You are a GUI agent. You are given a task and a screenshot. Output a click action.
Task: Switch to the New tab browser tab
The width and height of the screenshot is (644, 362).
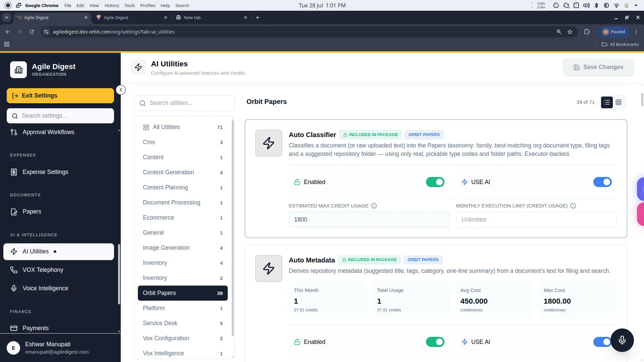[x=211, y=17]
